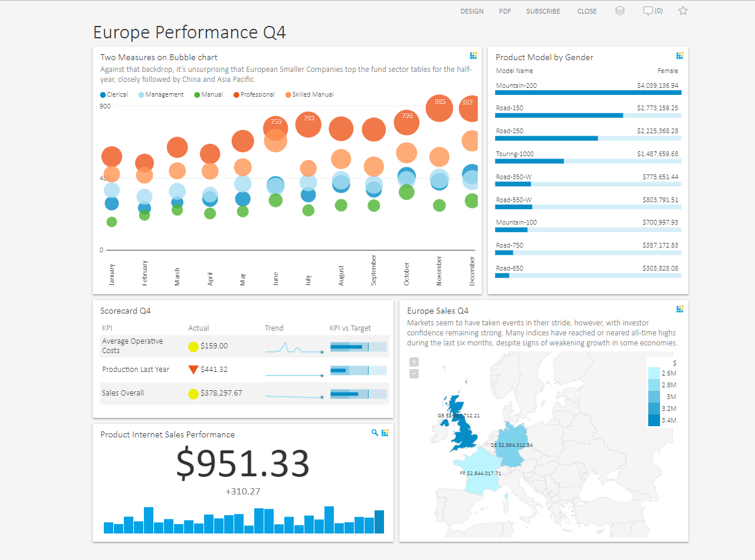Image resolution: width=755 pixels, height=560 pixels.
Task: Open the layers icon in the top toolbar
Action: (x=619, y=11)
